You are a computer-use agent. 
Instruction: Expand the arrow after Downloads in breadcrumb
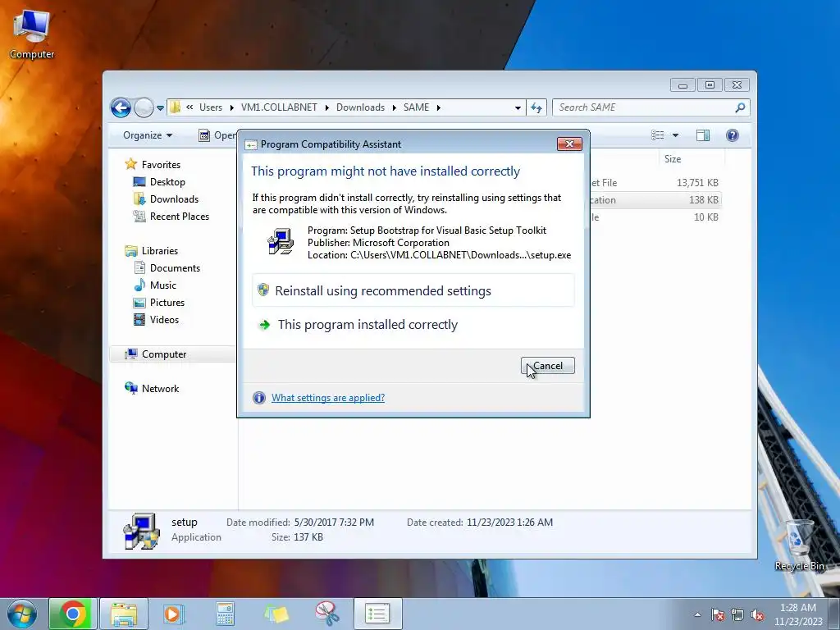[x=395, y=107]
